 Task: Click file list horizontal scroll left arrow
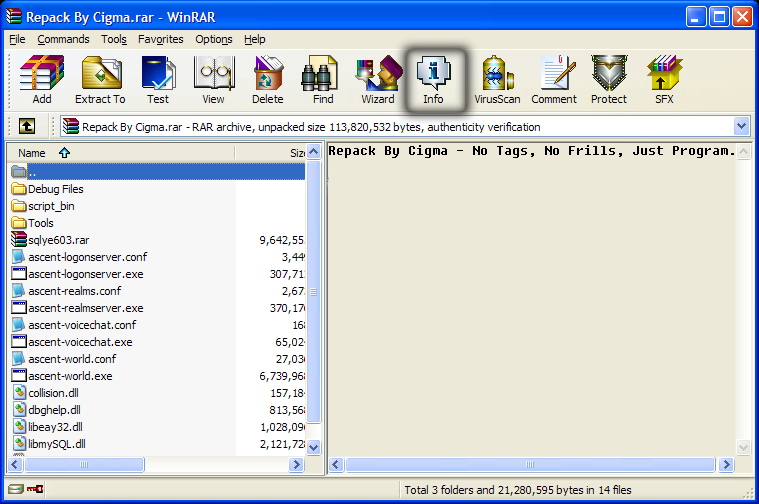[15, 464]
